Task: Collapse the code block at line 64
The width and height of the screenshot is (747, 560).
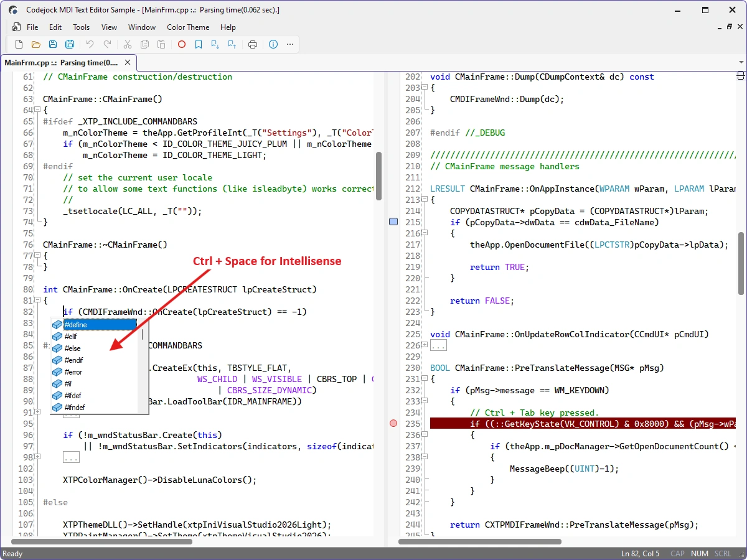Action: click(37, 110)
